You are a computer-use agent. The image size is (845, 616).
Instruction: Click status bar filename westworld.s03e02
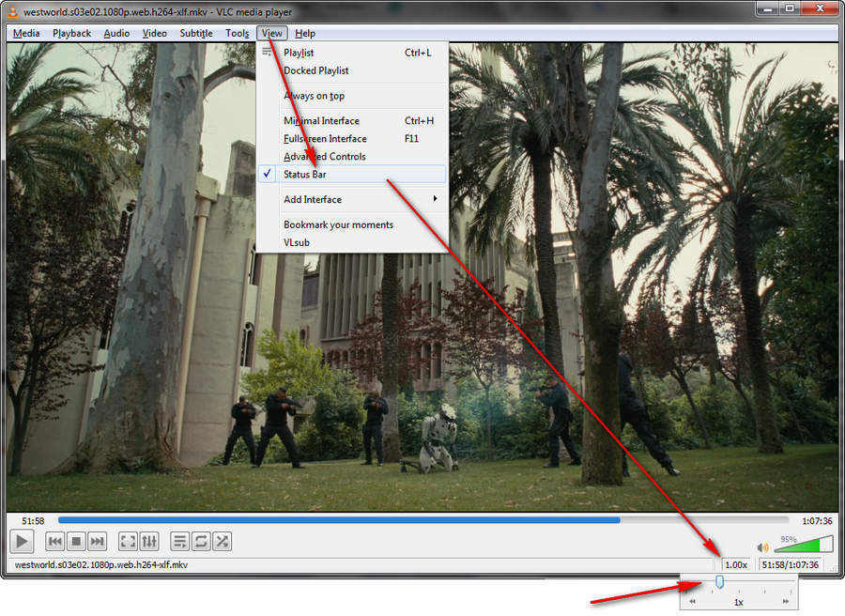(x=101, y=564)
